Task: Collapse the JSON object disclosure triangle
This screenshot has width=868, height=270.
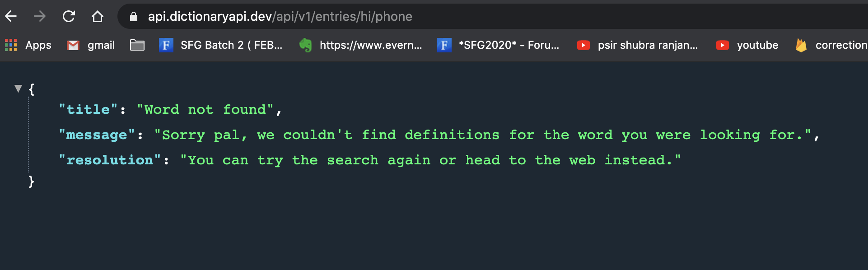Action: point(19,89)
